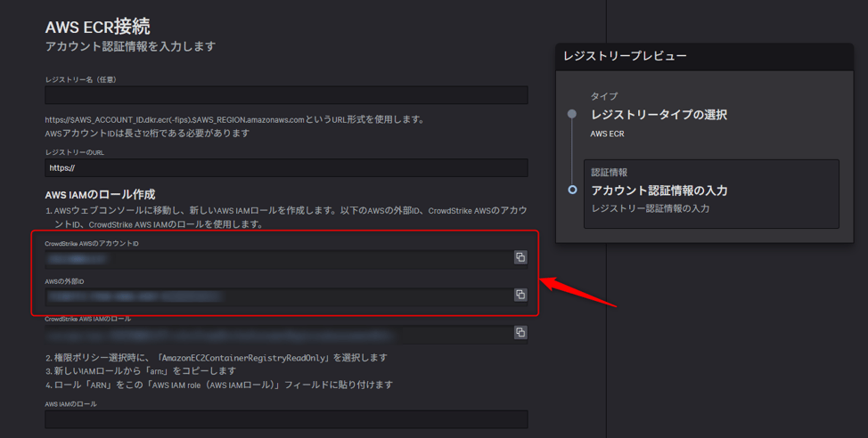
Task: Click the レジストリープレビュー panel header
Action: coord(704,56)
